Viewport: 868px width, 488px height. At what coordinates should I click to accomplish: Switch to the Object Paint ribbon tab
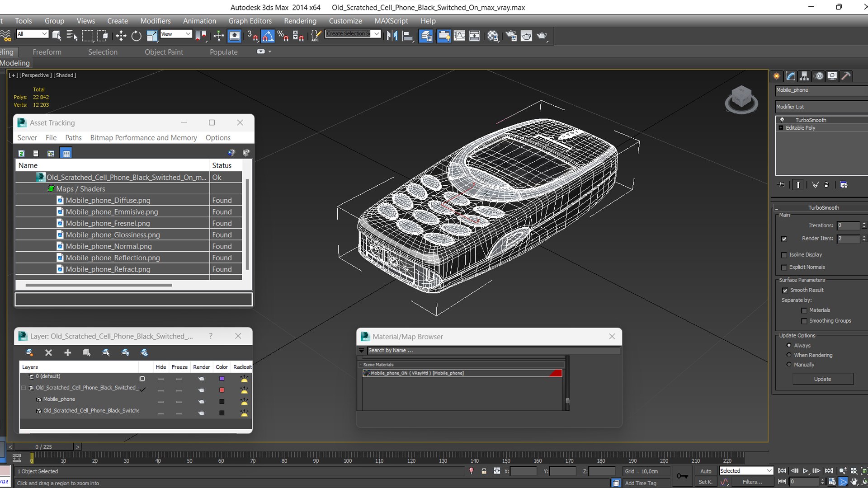pyautogui.click(x=164, y=52)
